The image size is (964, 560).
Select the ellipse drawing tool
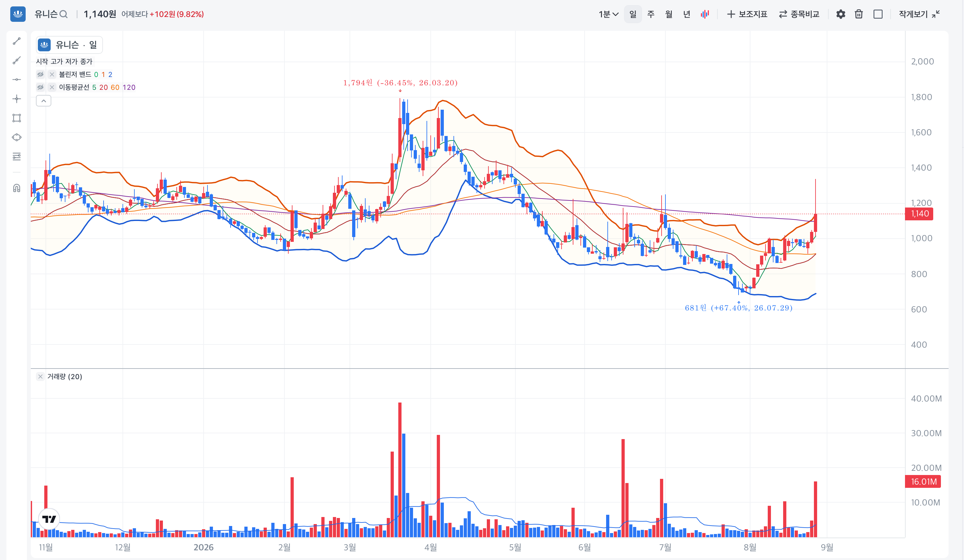click(16, 137)
